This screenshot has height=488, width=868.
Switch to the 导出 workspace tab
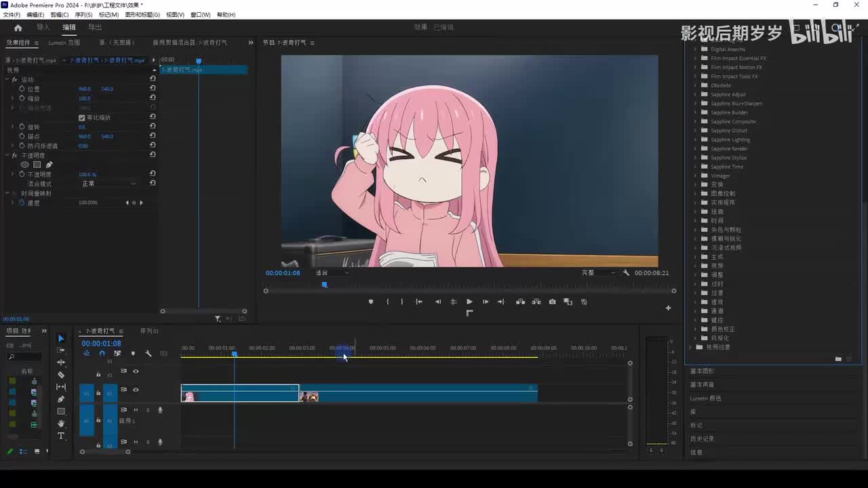(95, 28)
